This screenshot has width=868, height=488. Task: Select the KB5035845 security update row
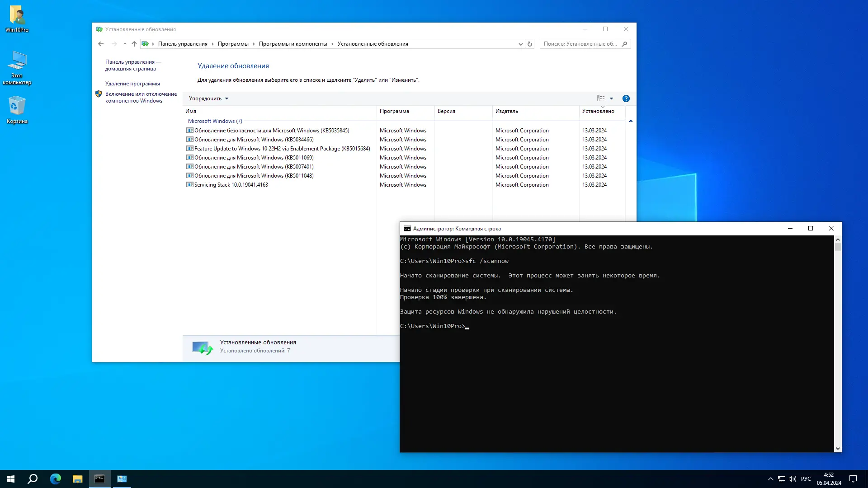tap(271, 131)
